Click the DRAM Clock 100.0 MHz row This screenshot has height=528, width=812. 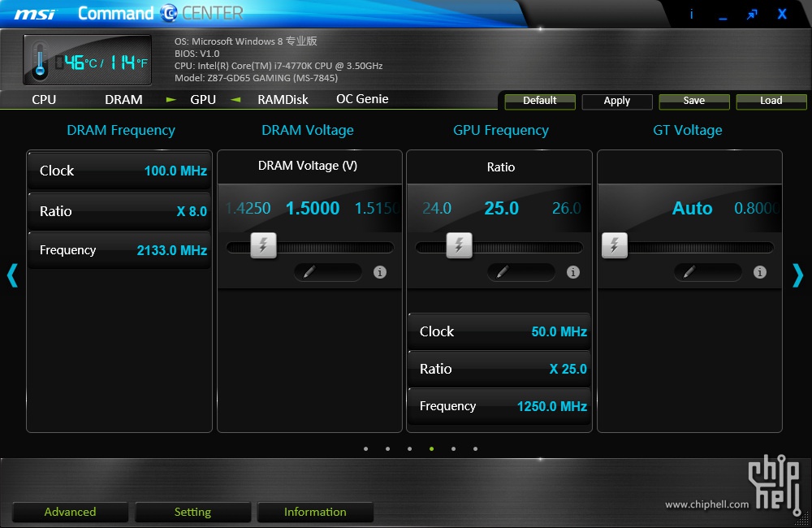point(119,171)
